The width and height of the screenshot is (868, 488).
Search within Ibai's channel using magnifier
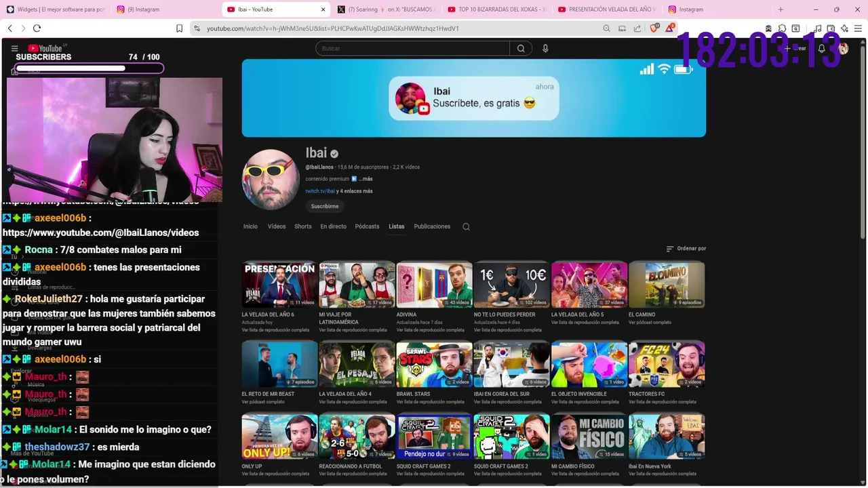coord(466,226)
